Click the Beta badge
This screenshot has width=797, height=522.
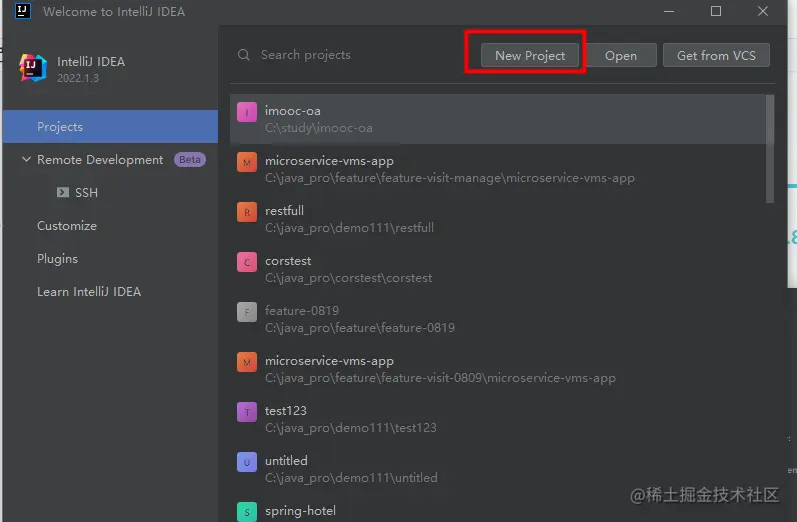click(190, 160)
